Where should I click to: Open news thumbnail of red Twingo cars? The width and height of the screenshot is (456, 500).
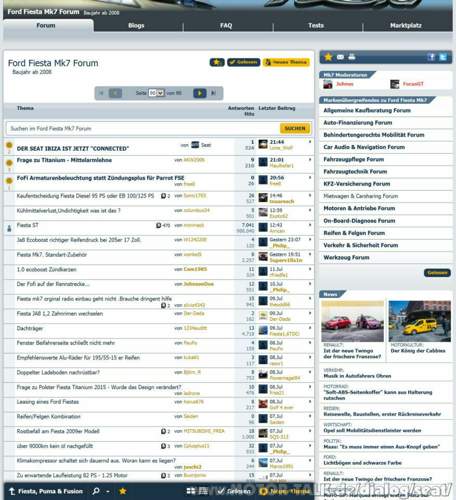352,321
